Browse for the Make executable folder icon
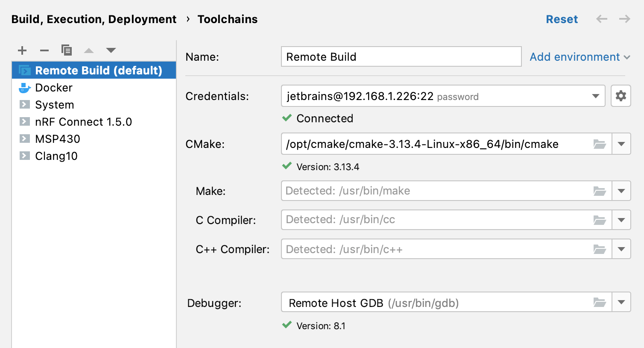The width and height of the screenshot is (644, 348). pos(600,191)
